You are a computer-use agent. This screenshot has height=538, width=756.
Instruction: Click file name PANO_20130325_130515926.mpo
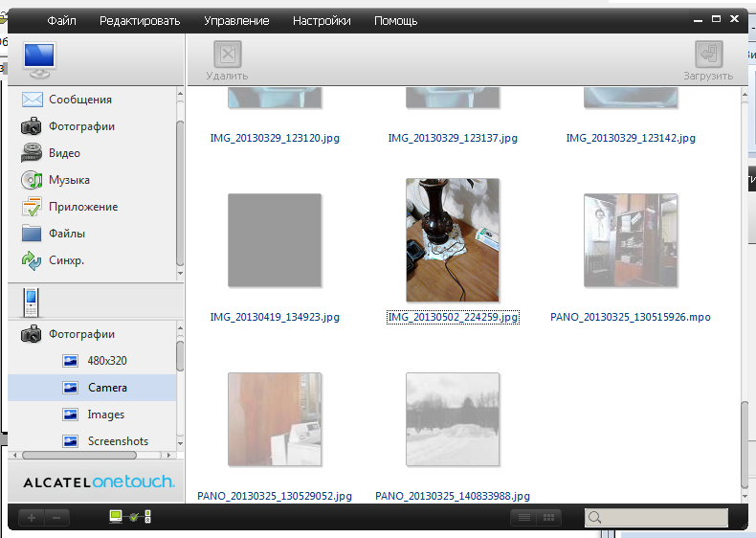click(x=631, y=317)
